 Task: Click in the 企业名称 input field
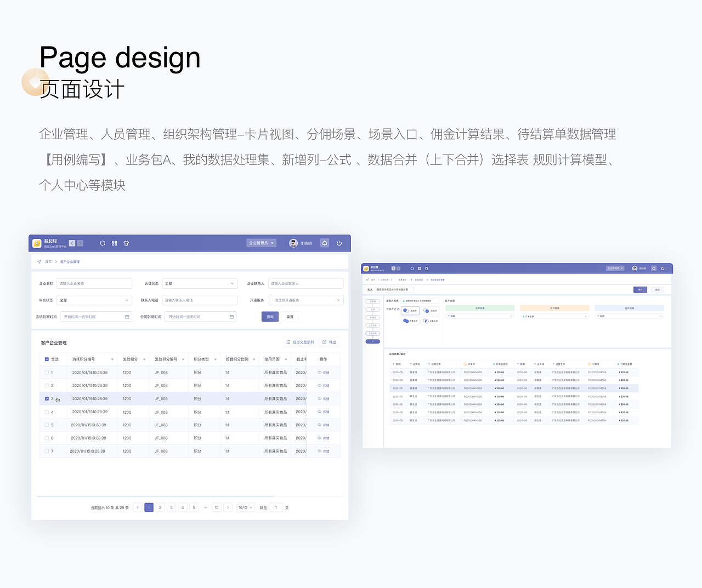(94, 283)
